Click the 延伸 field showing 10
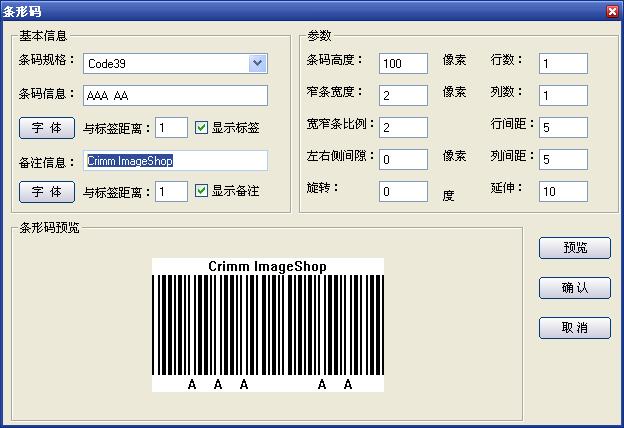This screenshot has width=624, height=428. 563,192
